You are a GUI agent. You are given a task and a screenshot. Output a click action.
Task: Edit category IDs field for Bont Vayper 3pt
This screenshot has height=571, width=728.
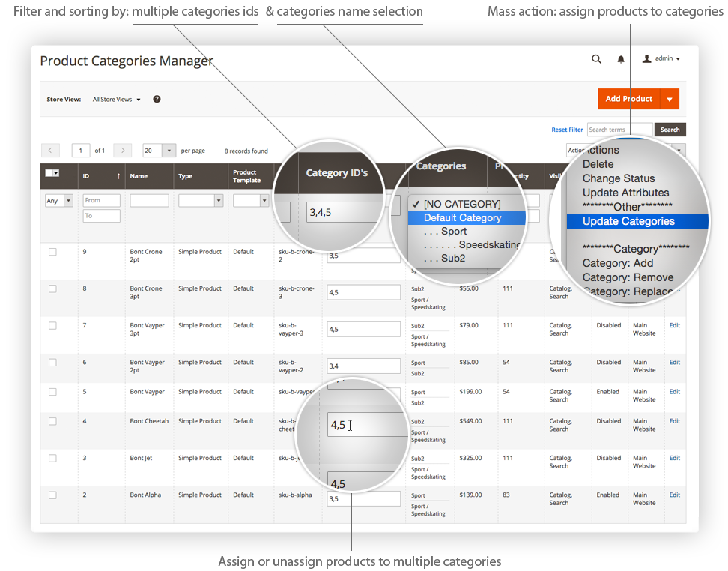[x=363, y=330]
